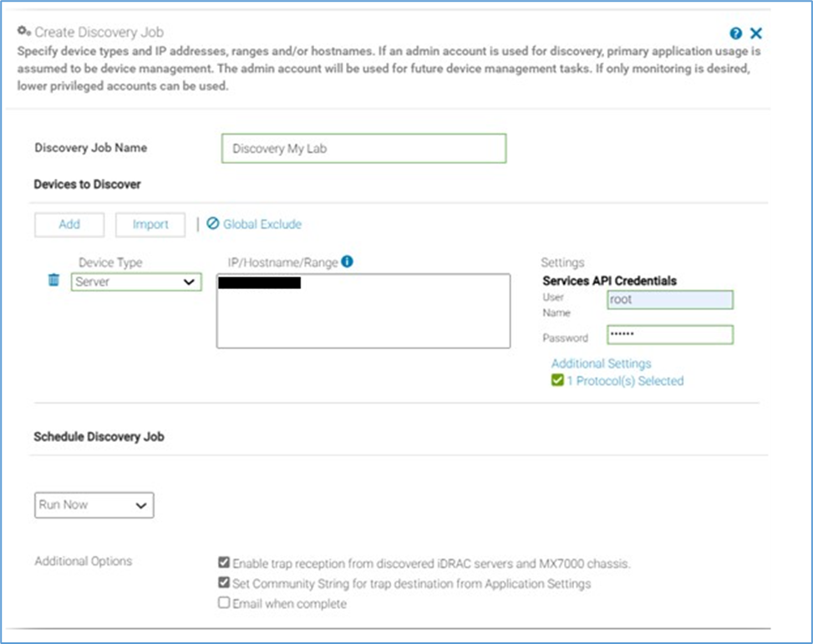
Task: Open the Device Type dropdown showing Server
Action: 136,281
